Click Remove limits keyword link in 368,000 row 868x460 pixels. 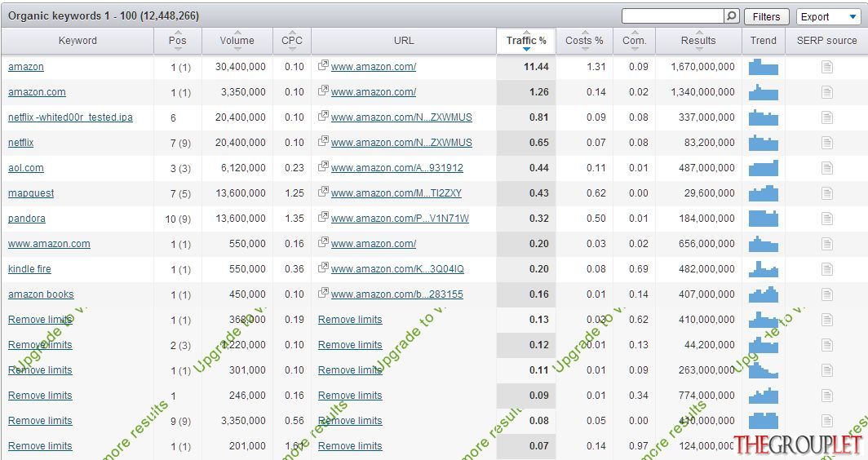point(40,320)
